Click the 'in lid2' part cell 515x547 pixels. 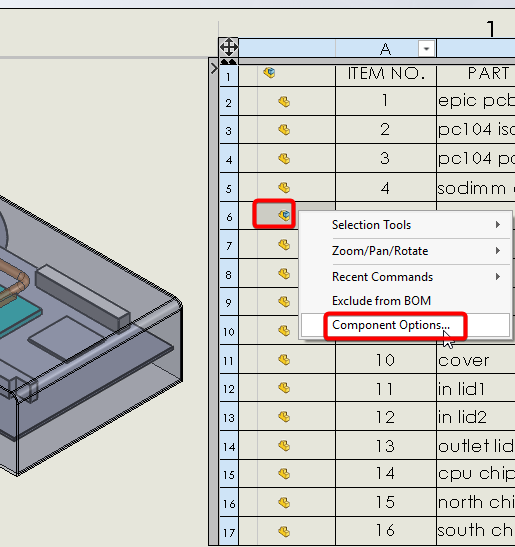coord(476,417)
